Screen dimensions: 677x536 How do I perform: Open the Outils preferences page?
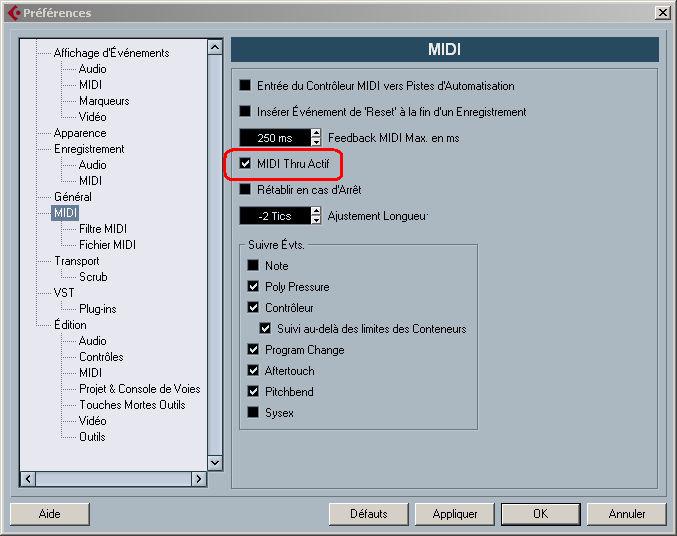click(92, 436)
